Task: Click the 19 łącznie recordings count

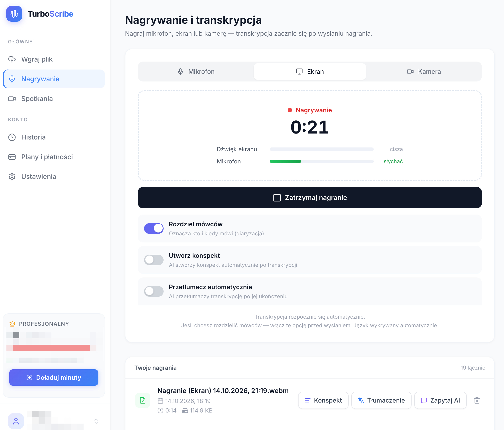Action: (473, 368)
